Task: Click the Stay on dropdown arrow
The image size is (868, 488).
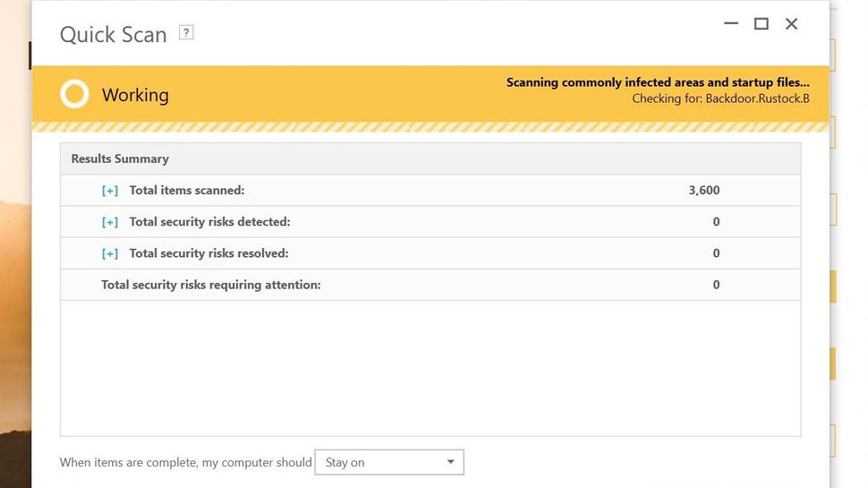Action: coord(450,463)
